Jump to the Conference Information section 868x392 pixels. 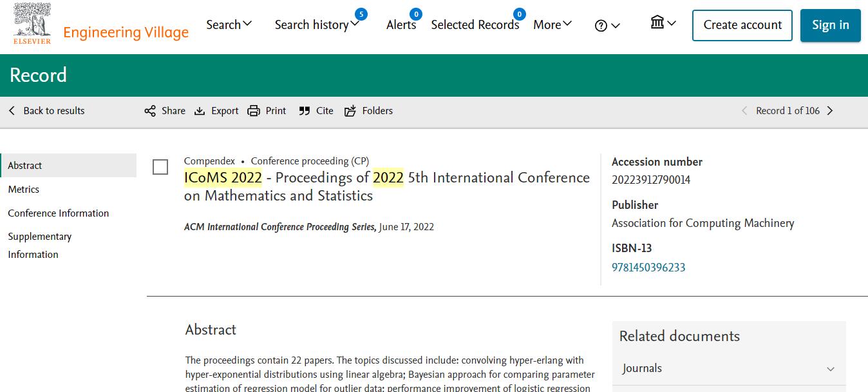[x=59, y=213]
